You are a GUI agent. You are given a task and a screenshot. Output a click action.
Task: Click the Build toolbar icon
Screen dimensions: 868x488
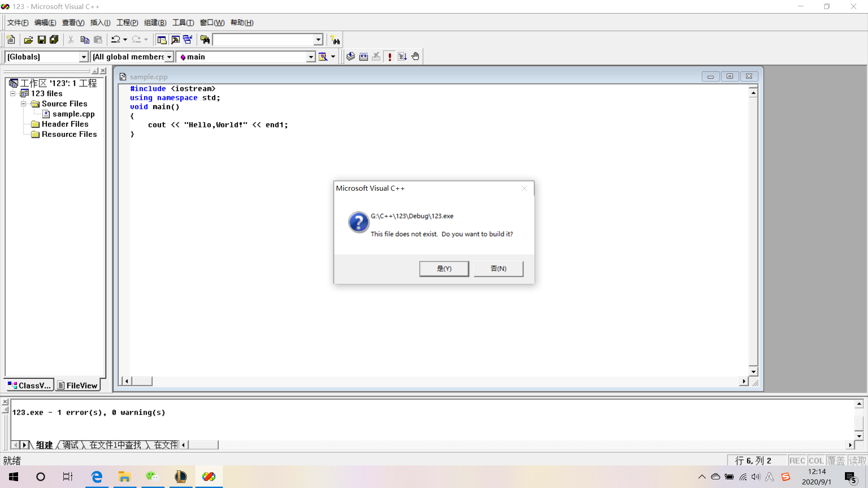[x=363, y=56]
